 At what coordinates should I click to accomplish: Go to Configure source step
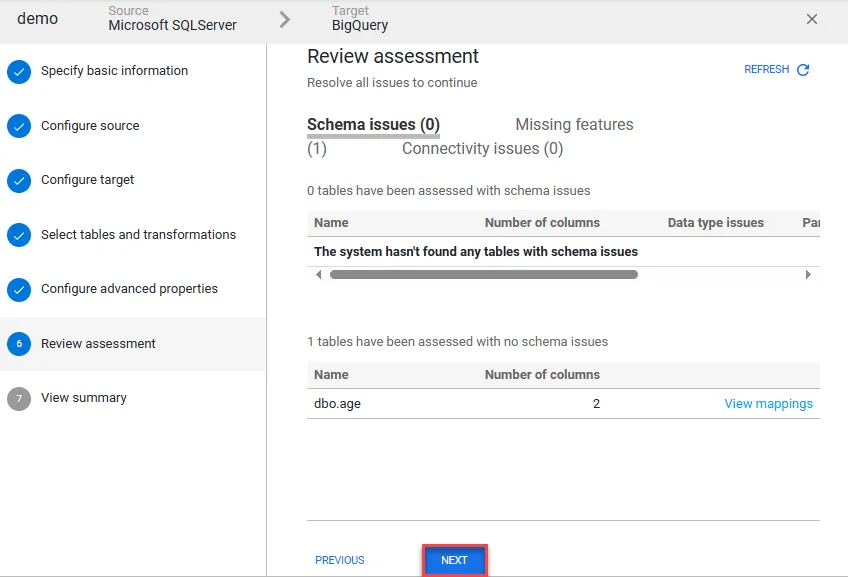[90, 125]
